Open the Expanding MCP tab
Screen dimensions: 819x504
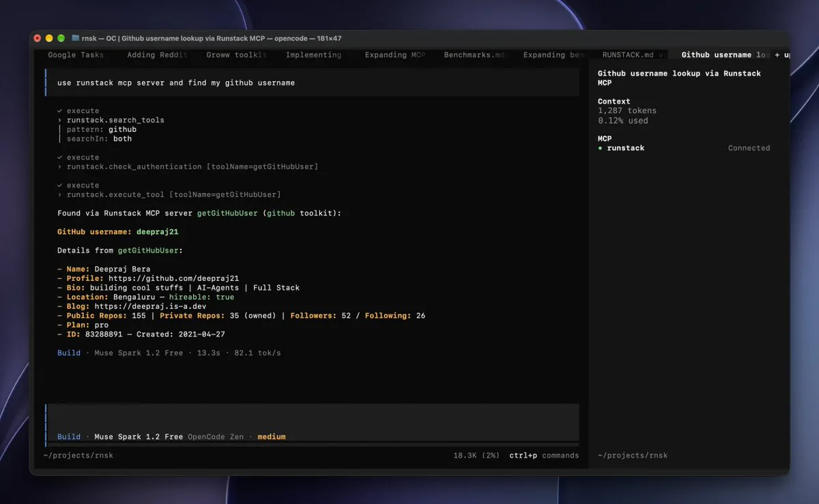395,55
